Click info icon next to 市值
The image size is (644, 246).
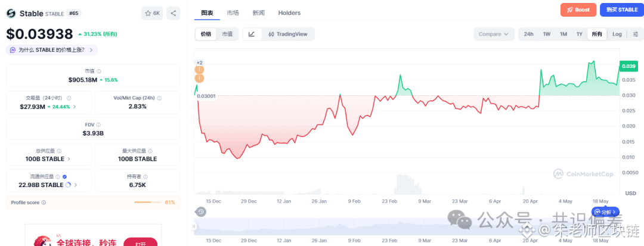99,71
